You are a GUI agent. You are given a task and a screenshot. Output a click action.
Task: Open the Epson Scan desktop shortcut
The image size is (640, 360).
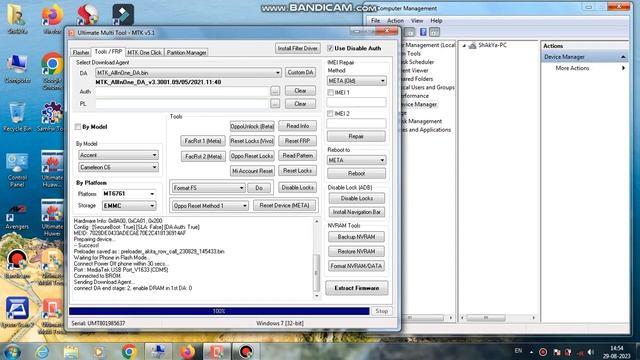click(17, 312)
